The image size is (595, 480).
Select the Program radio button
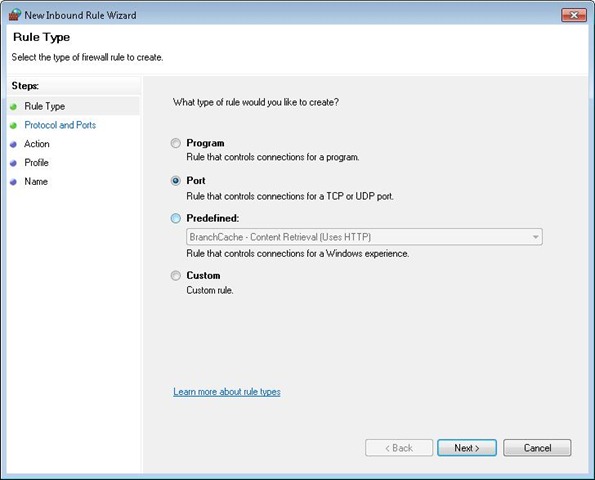tap(175, 143)
